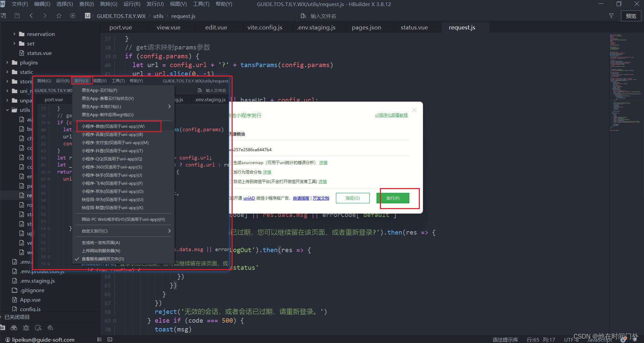The height and width of the screenshot is (343, 644).
Task: Go forward with the right arrow toolbar icon
Action: pyautogui.click(x=45, y=16)
